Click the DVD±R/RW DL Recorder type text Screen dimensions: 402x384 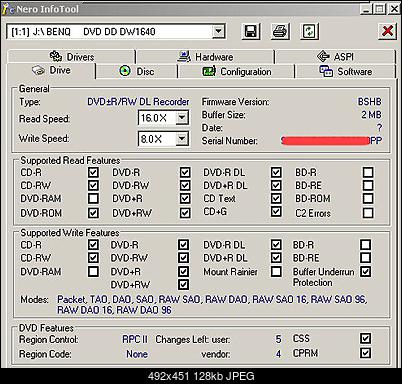point(138,102)
